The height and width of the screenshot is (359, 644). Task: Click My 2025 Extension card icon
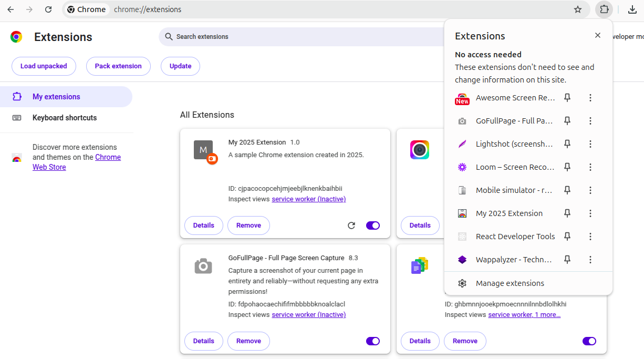tap(204, 151)
